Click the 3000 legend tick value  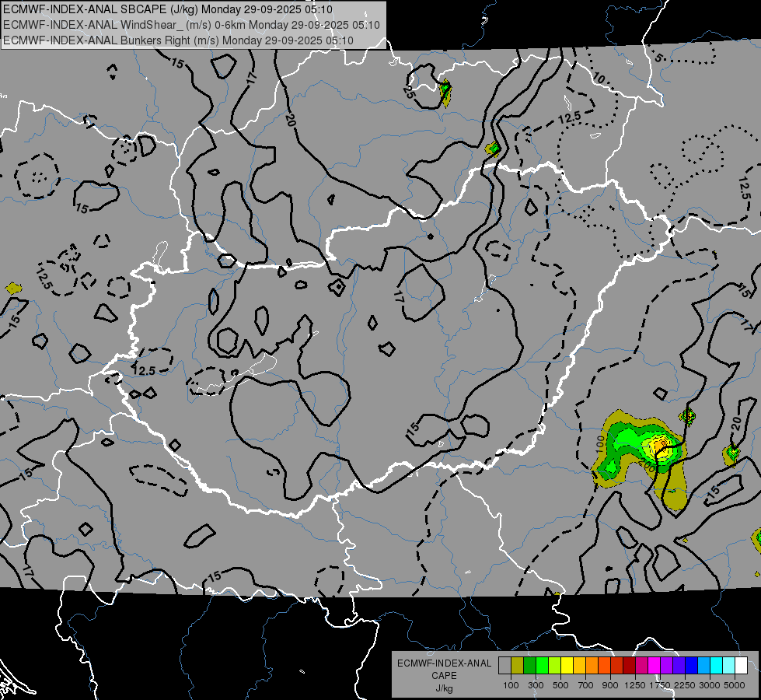710,685
